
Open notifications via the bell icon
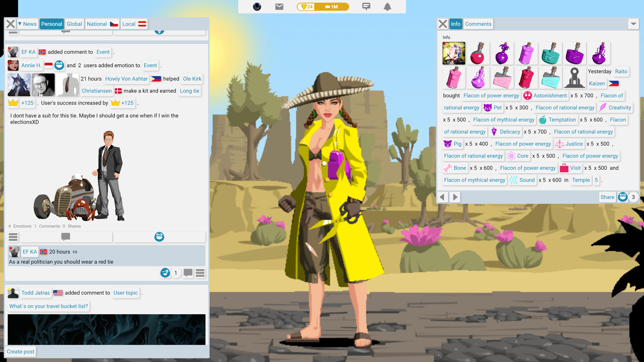point(387,7)
